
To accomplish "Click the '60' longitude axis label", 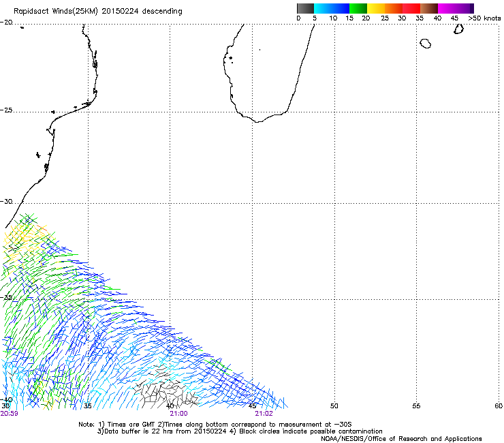I will [499, 406].
